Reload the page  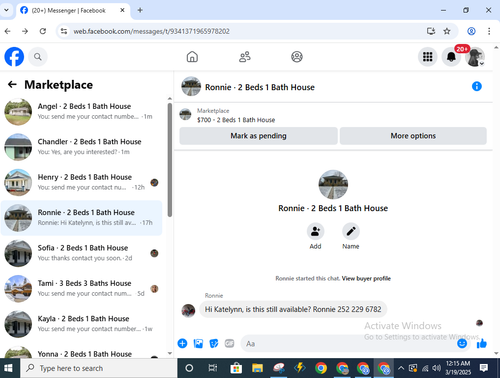43,31
